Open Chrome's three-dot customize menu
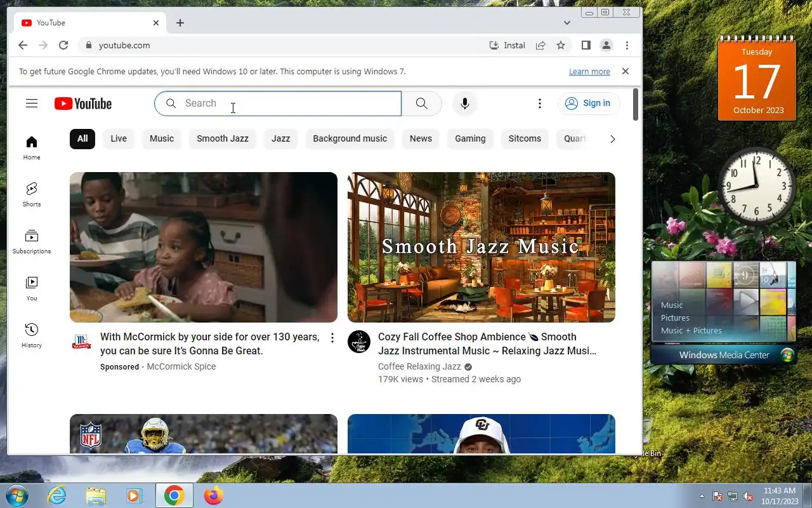This screenshot has height=508, width=812. [627, 45]
